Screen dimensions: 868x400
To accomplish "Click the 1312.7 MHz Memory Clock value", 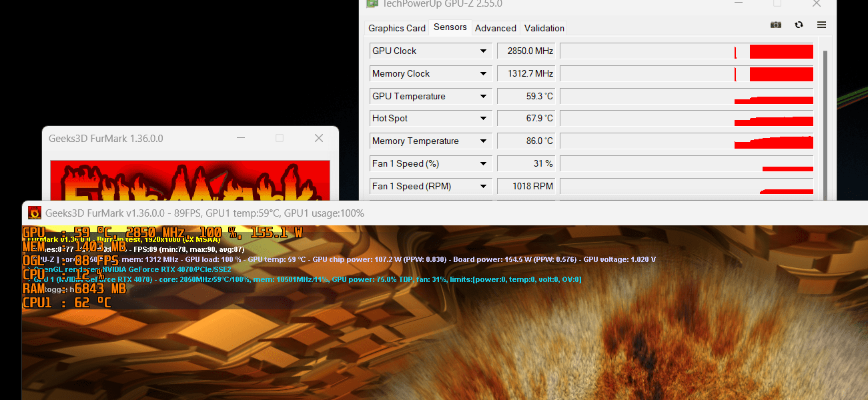I will pos(527,74).
